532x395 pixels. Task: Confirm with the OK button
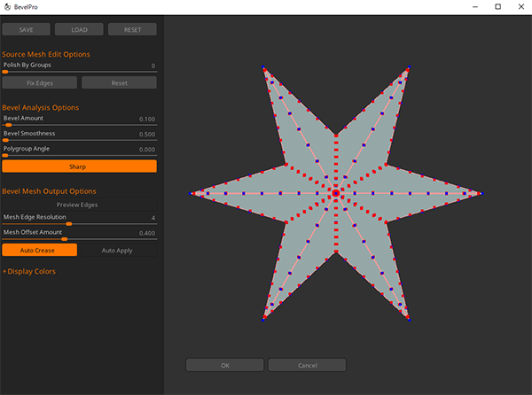pyautogui.click(x=224, y=365)
